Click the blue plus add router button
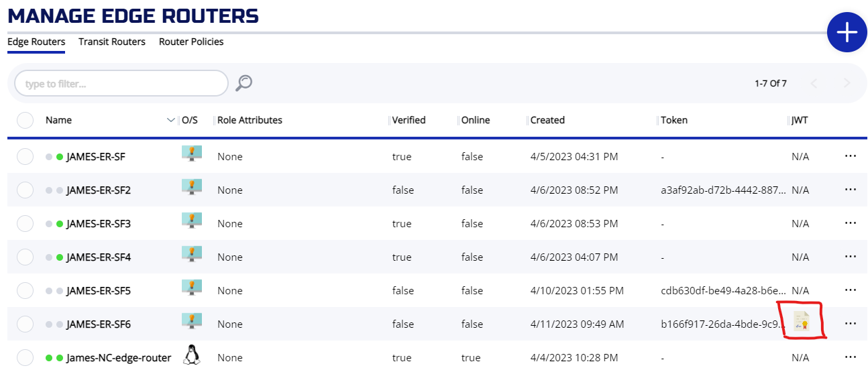The width and height of the screenshot is (868, 370). point(847,32)
